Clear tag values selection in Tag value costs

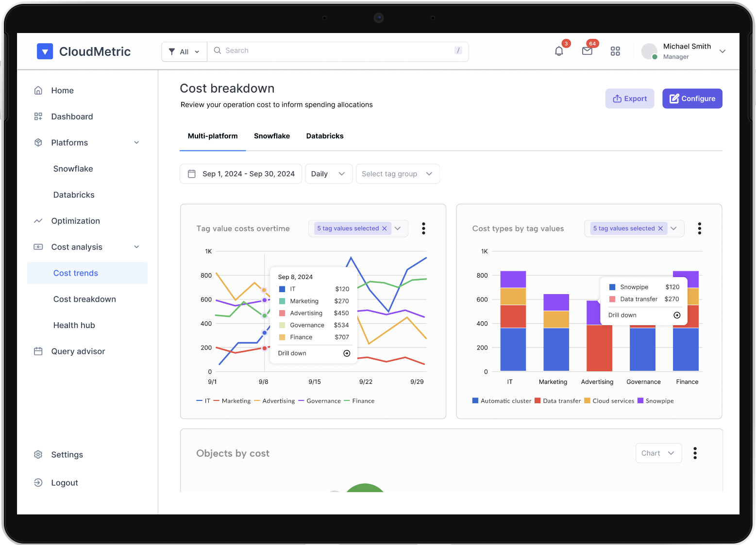(385, 229)
